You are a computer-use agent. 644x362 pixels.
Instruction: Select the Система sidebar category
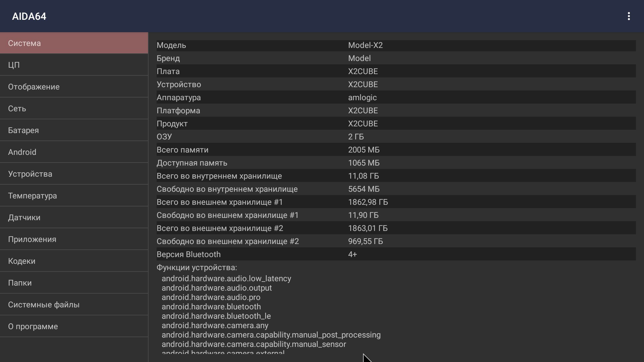click(74, 43)
